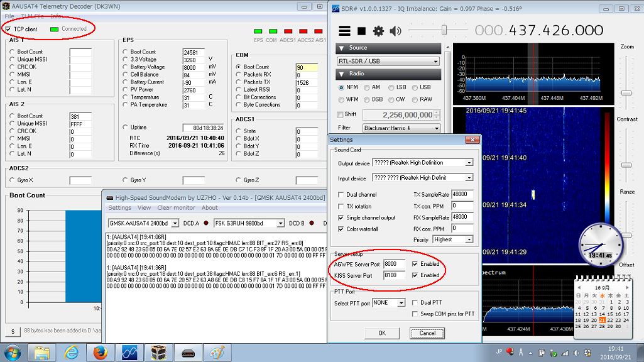Stop SDR# radio with stop button
Viewport: 644px width, 362px height.
coord(361,31)
